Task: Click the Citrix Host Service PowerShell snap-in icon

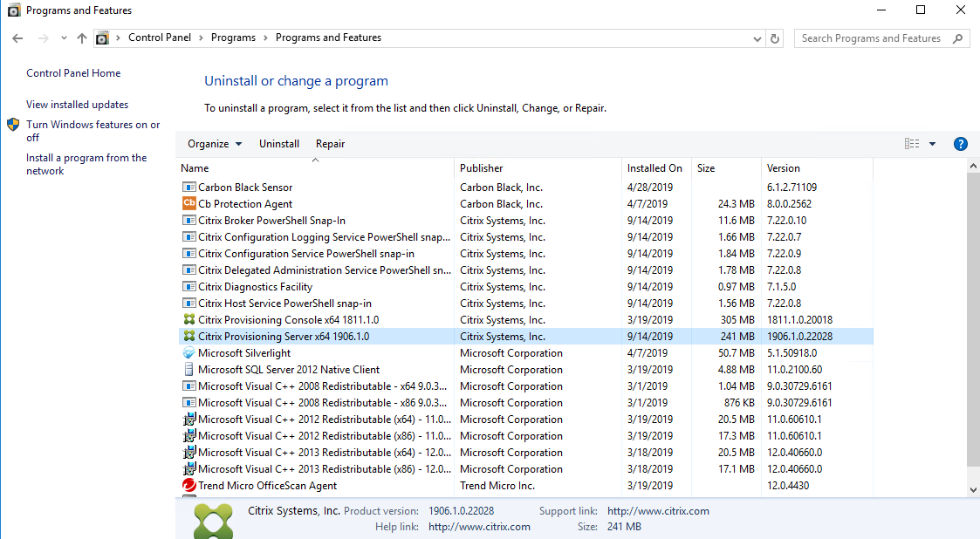Action: tap(188, 303)
